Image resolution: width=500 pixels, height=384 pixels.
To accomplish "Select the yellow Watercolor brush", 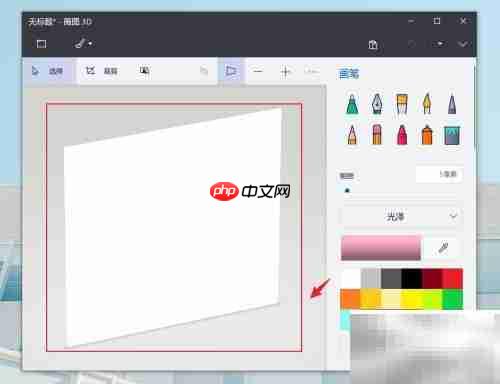I will [x=427, y=104].
